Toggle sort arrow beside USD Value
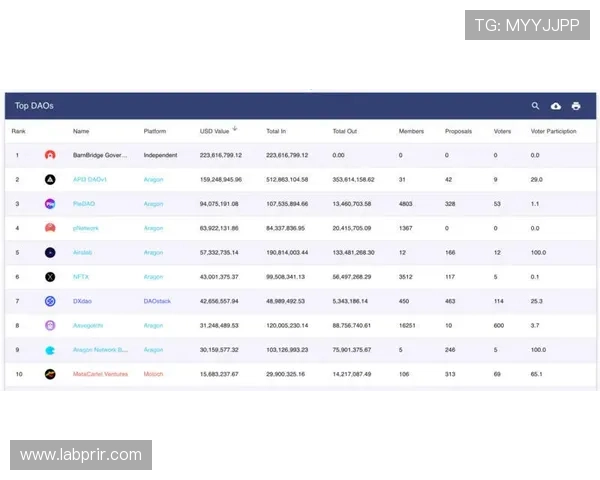The height and width of the screenshot is (480, 600). pyautogui.click(x=235, y=129)
